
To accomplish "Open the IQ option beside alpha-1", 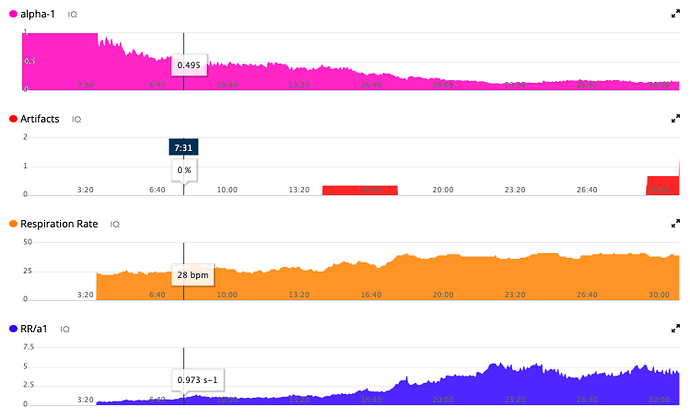I will (x=73, y=15).
